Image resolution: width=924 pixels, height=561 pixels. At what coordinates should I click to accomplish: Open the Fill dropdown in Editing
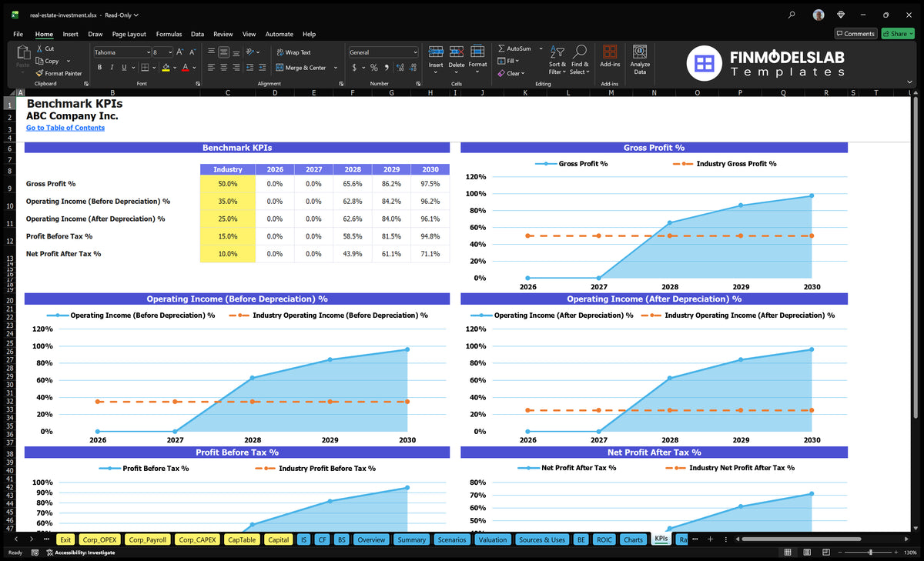[x=509, y=61]
